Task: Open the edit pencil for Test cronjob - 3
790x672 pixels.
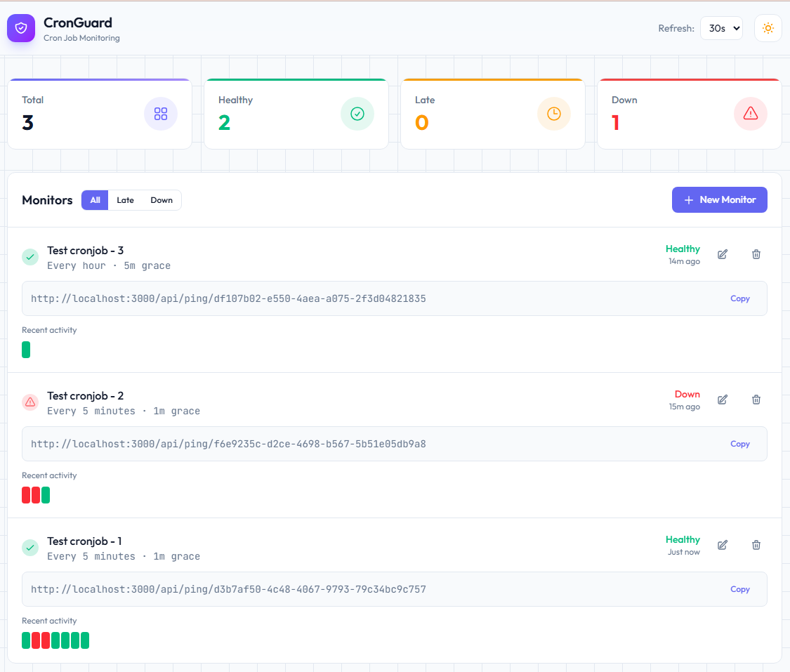Action: [722, 254]
